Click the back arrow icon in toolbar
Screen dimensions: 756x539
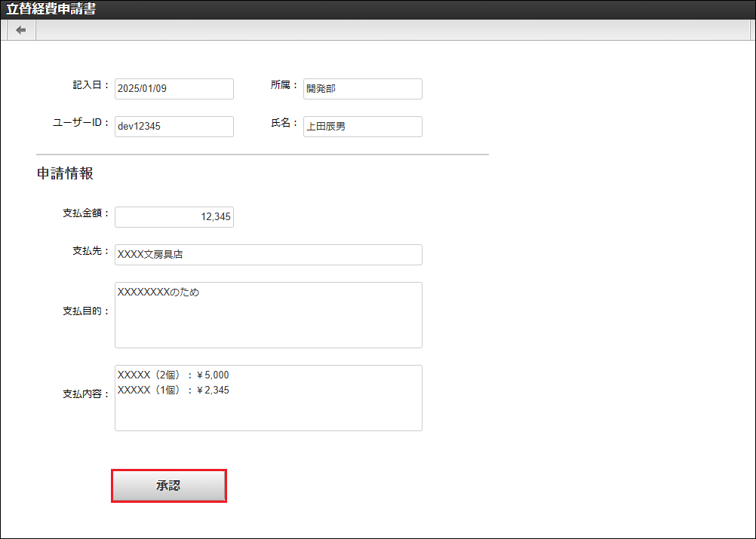[21, 30]
